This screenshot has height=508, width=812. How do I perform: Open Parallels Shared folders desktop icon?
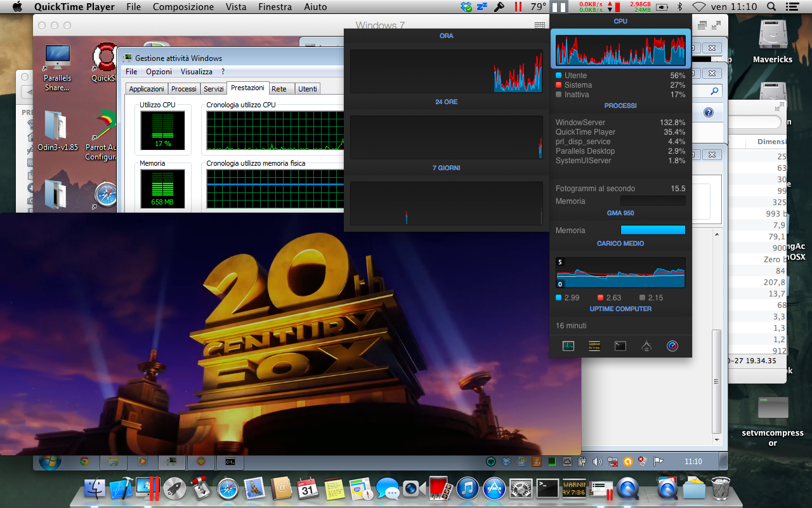click(x=57, y=68)
